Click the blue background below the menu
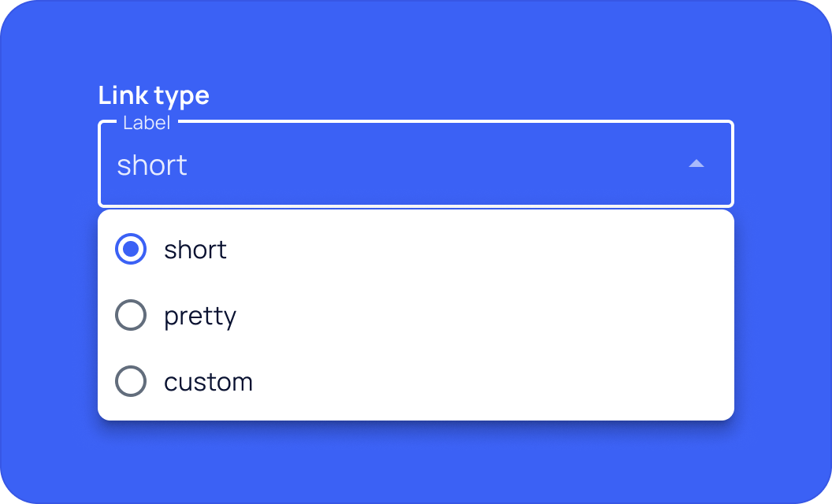Image resolution: width=832 pixels, height=504 pixels. click(416, 461)
